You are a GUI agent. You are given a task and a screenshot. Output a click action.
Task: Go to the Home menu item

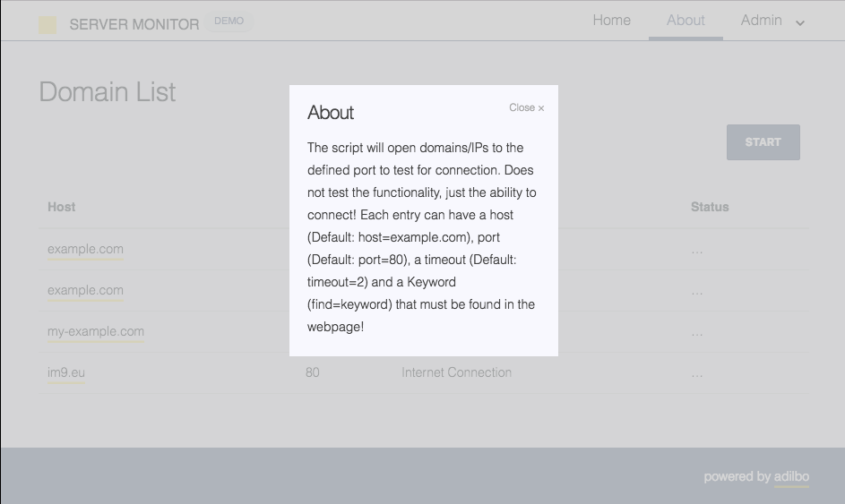611,21
